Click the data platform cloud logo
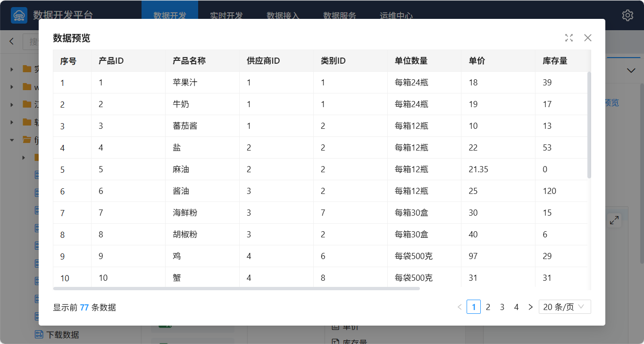 point(19,15)
